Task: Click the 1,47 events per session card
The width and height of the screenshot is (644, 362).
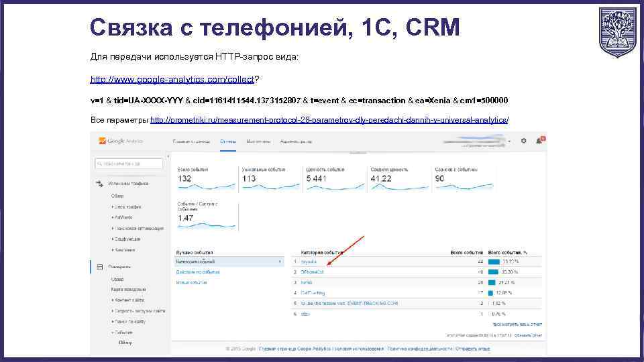Action: 207,215
